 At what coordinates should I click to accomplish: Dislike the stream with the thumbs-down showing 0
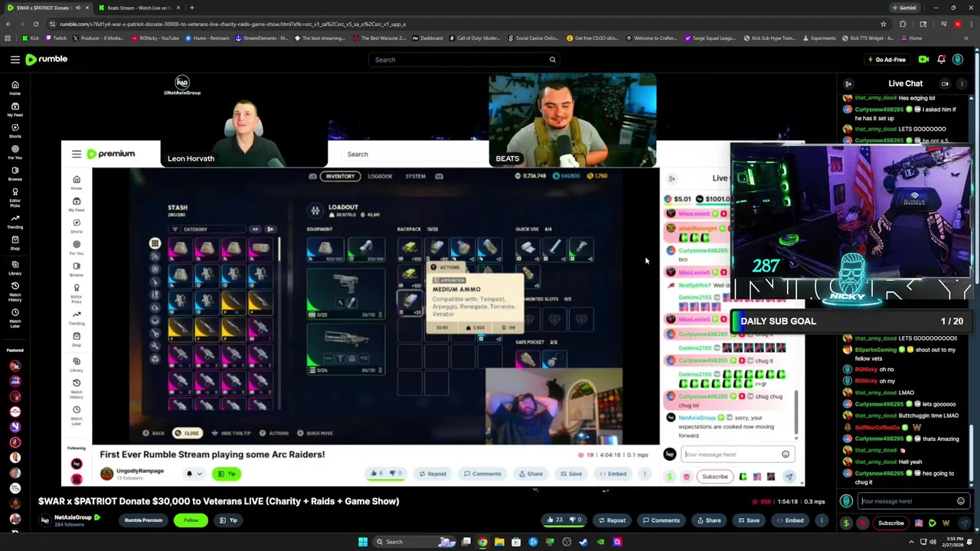pos(576,520)
